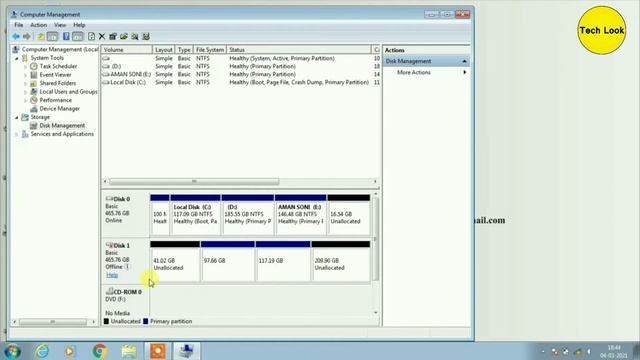Select the 117.19 GB partition on Disk 1

point(283,261)
